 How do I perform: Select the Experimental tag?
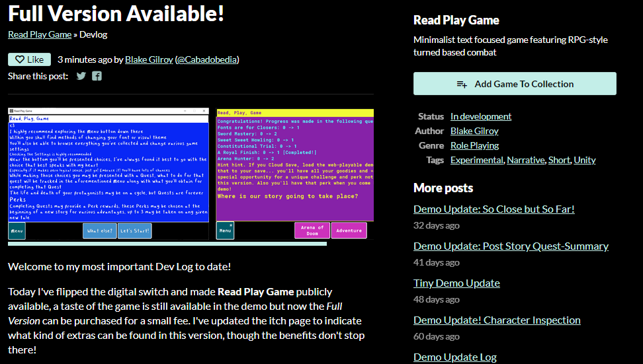point(478,160)
